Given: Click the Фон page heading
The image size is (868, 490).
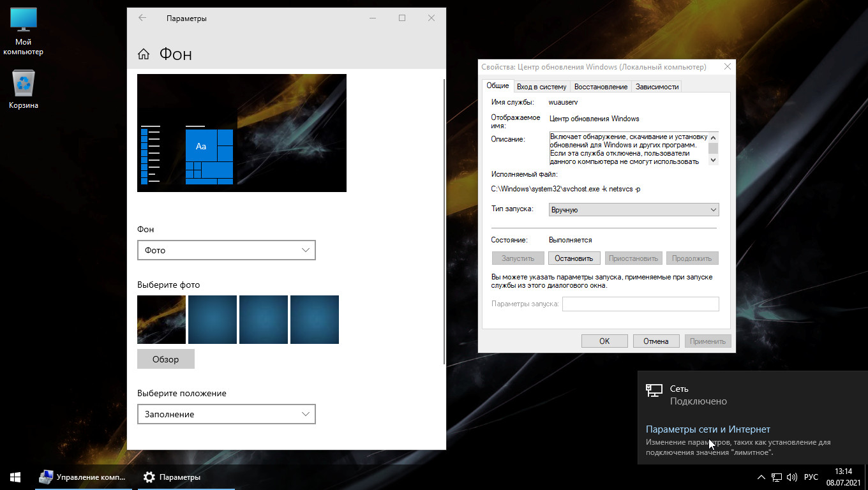Looking at the screenshot, I should [176, 54].
